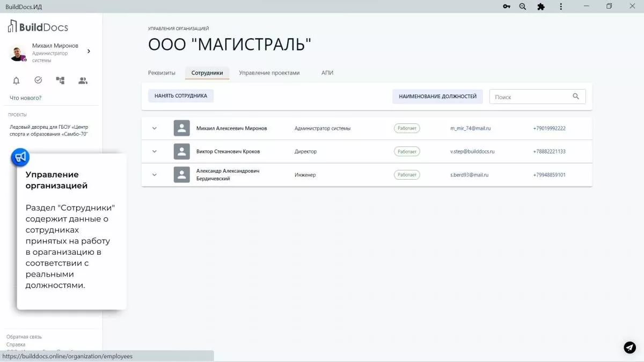The image size is (644, 362).
Task: Select the checkmark tasks icon in sidebar
Action: pyautogui.click(x=38, y=80)
